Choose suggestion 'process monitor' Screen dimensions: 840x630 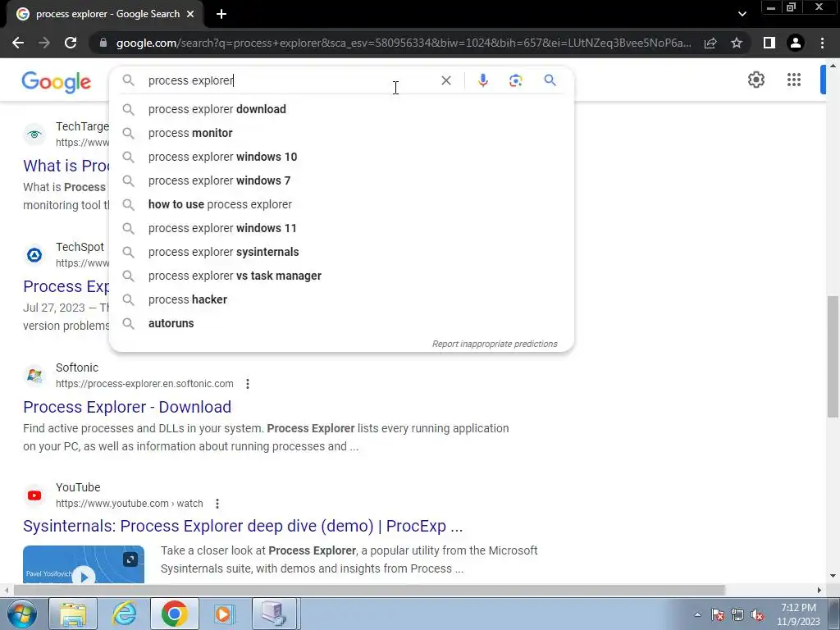[341, 133]
